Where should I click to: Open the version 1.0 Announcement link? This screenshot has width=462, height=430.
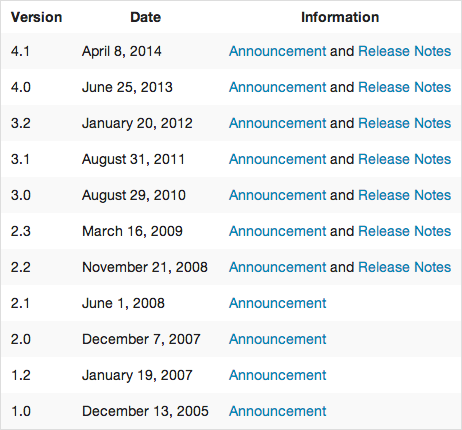pos(277,411)
